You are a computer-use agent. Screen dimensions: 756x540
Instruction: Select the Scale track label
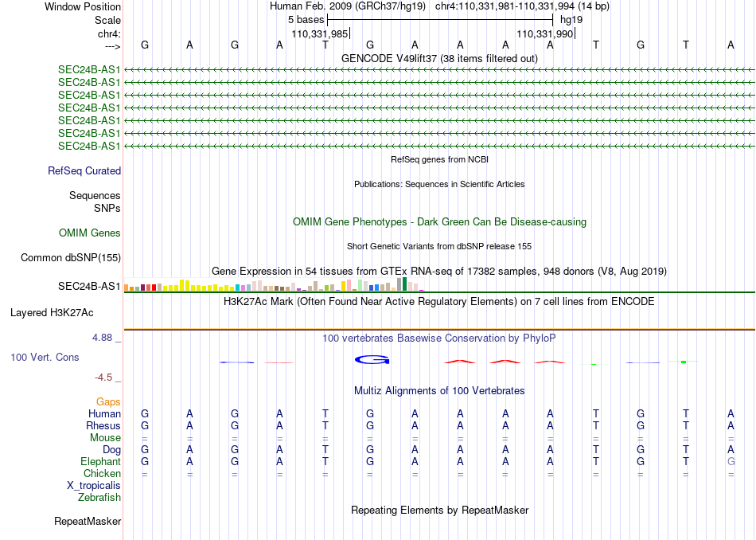point(107,20)
